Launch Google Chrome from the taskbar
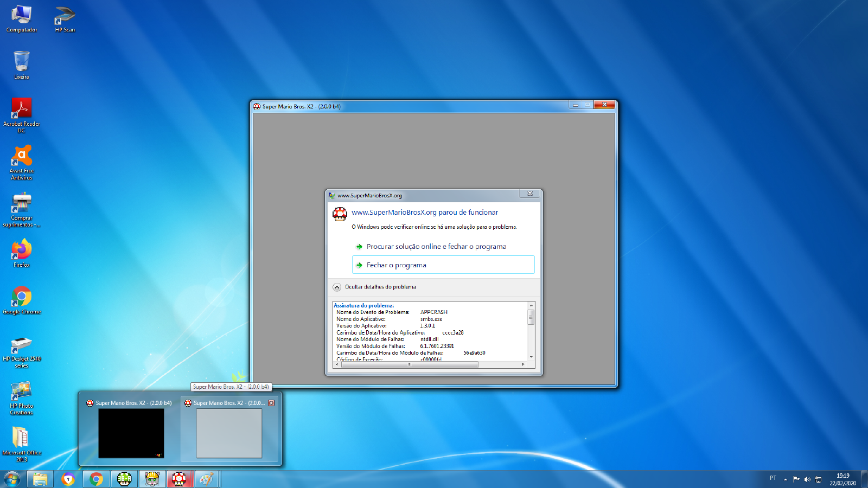Image resolution: width=868 pixels, height=488 pixels. coord(96,479)
